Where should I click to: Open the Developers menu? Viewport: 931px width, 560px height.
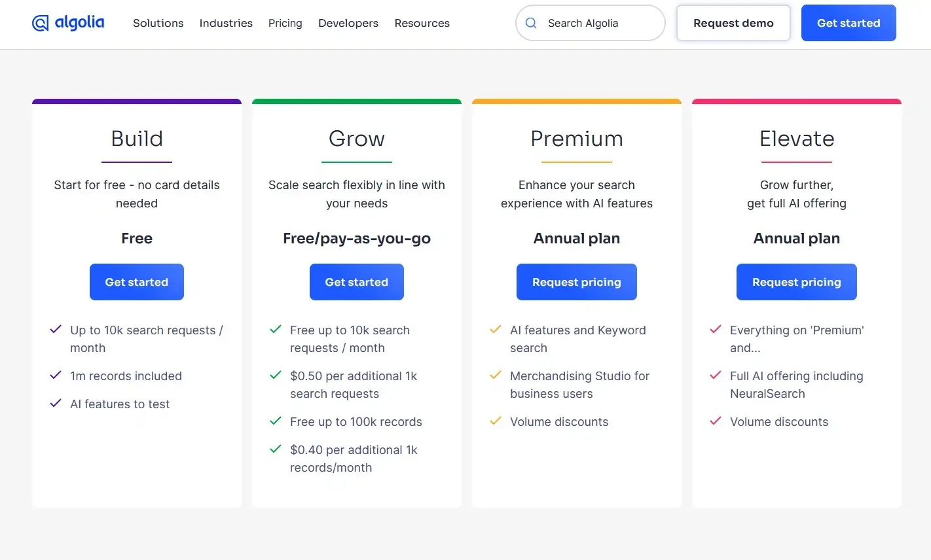pos(348,23)
